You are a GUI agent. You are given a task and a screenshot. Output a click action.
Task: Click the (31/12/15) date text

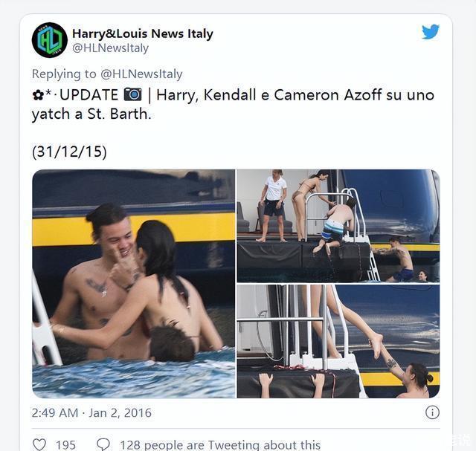click(x=69, y=152)
